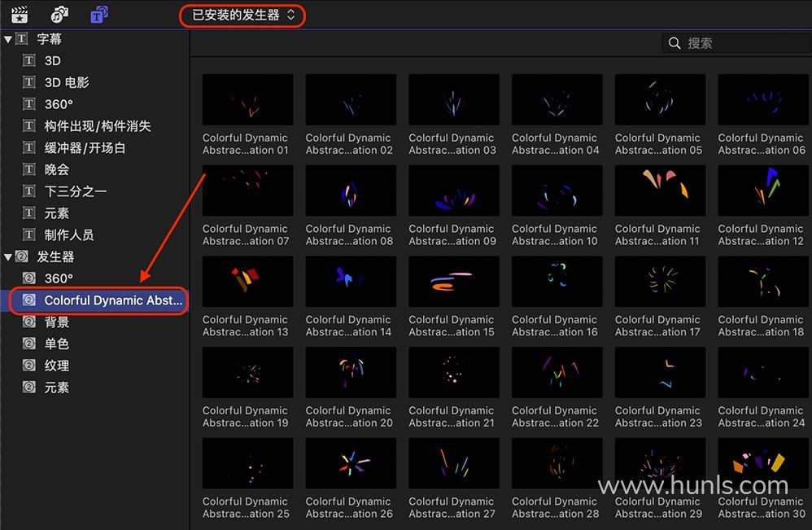
Task: Open the Titles and Generators sidebar icon
Action: tap(99, 15)
